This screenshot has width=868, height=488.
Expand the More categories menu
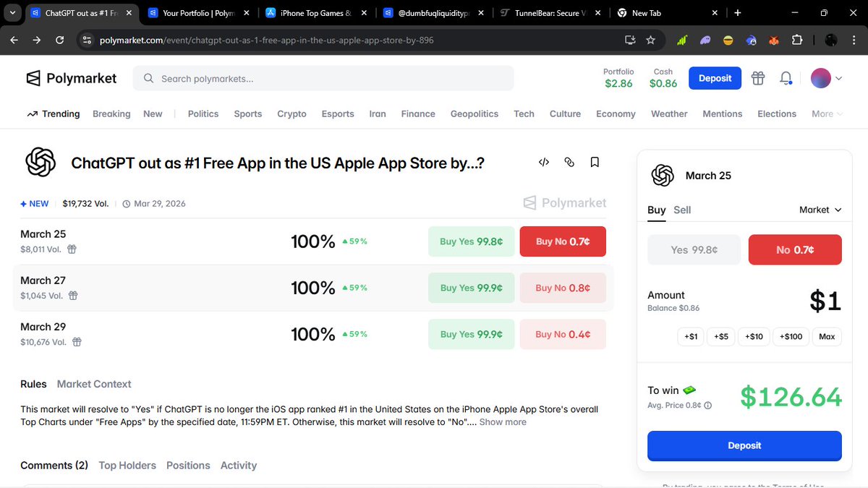pos(827,114)
